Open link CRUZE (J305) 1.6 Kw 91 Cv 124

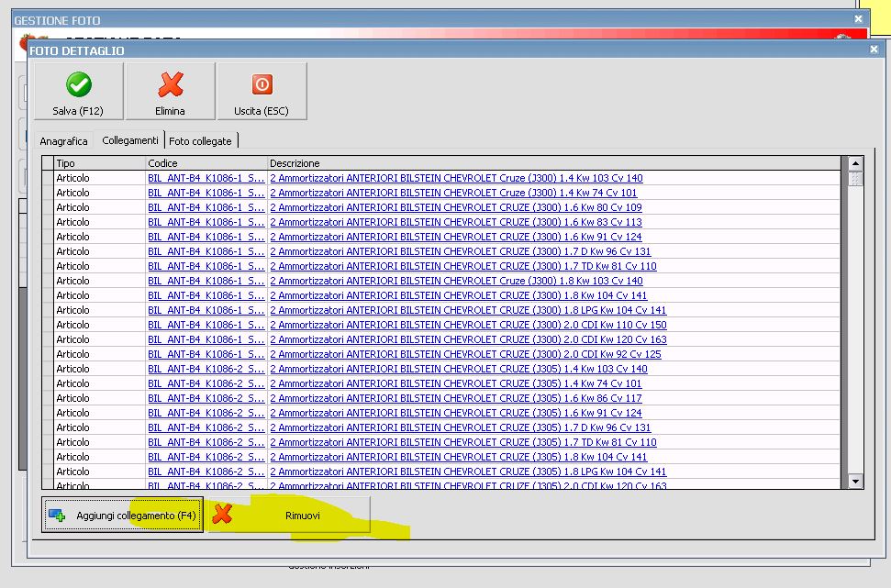(456, 413)
